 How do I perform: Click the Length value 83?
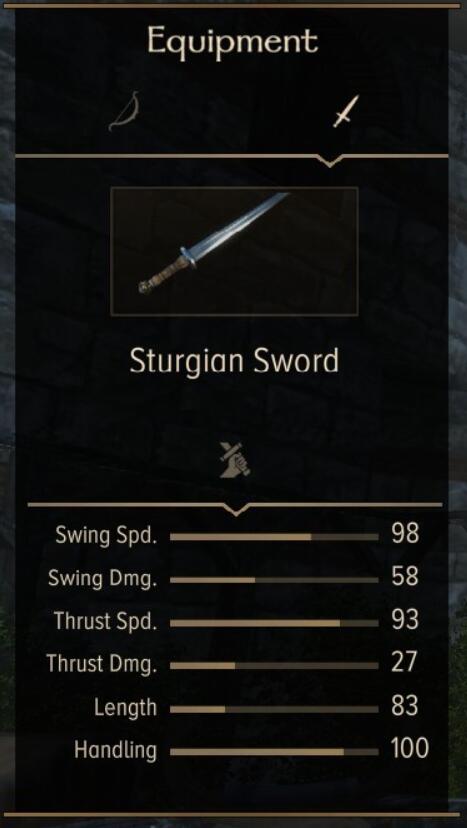405,706
